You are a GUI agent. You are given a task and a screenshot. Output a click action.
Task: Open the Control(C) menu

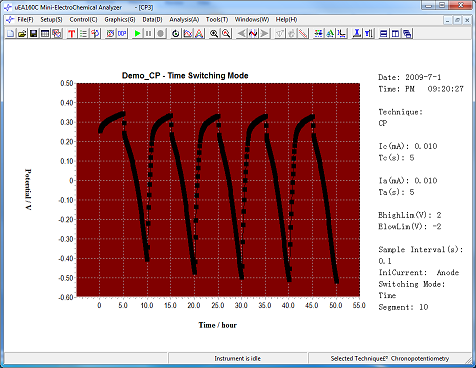tap(83, 20)
